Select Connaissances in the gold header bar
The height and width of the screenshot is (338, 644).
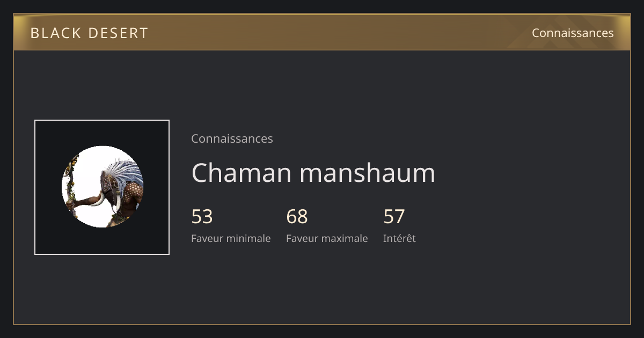tap(573, 33)
